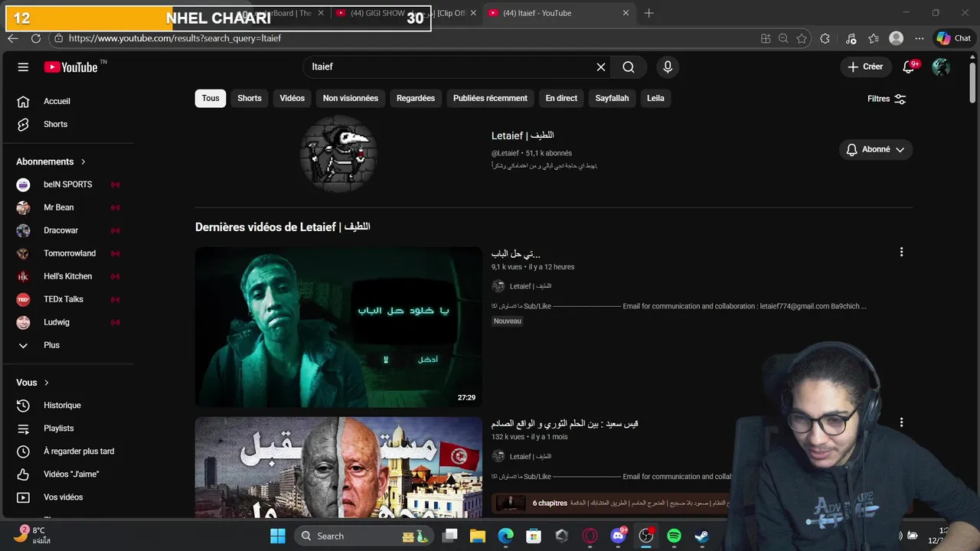This screenshot has width=980, height=551.
Task: Open the Letaief channel avatar image
Action: [338, 154]
